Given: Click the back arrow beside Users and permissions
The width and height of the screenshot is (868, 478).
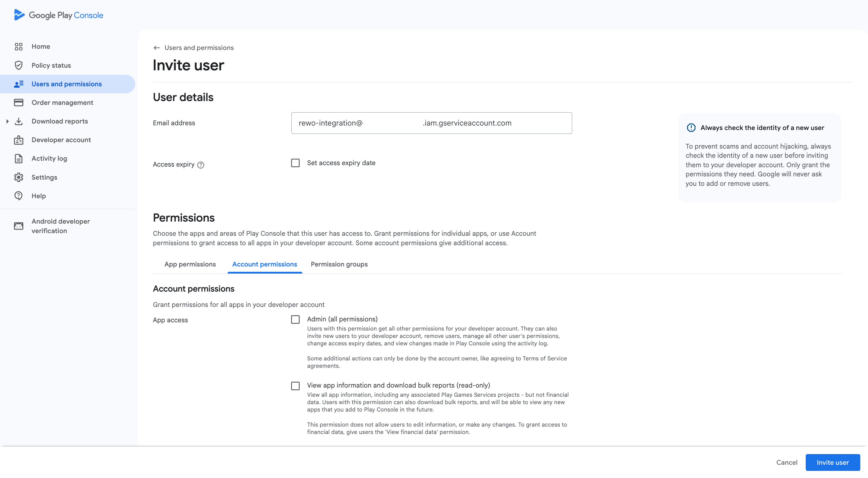Looking at the screenshot, I should pos(157,48).
